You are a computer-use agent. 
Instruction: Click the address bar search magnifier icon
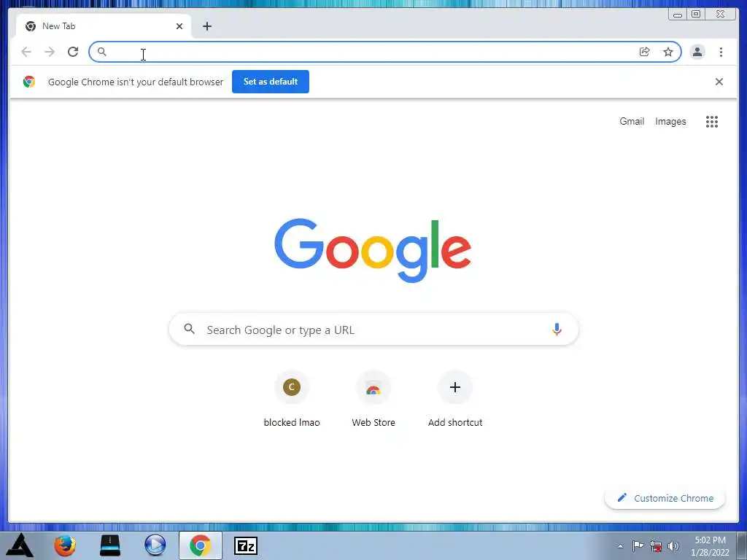[x=102, y=52]
